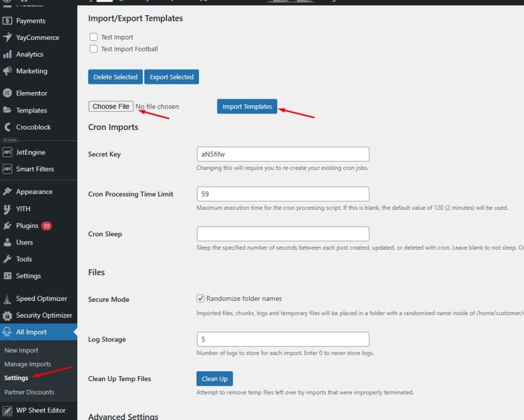Click the Marketing megaphone icon
This screenshot has width=524, height=420.
coord(7,71)
